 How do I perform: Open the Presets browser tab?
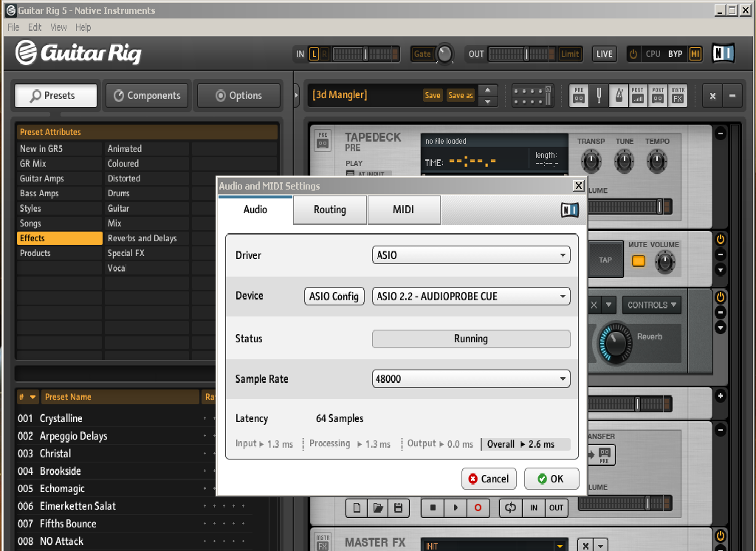pos(56,95)
